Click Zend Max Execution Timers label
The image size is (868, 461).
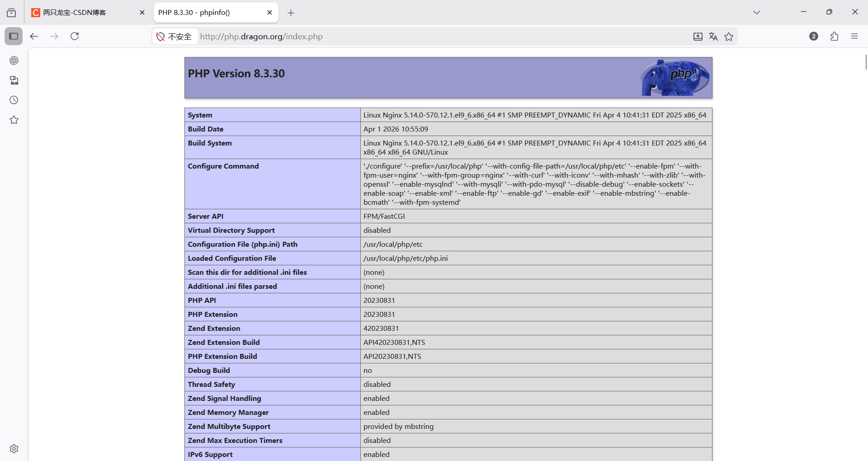click(x=235, y=441)
